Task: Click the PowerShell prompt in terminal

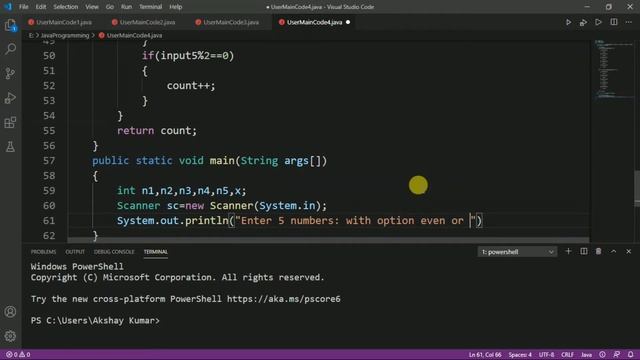Action: (x=95, y=321)
